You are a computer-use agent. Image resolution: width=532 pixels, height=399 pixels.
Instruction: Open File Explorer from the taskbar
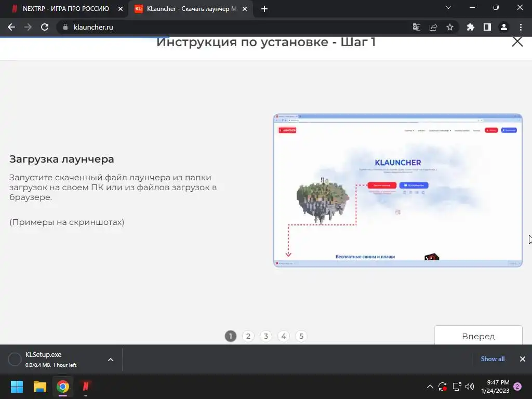pyautogui.click(x=39, y=387)
